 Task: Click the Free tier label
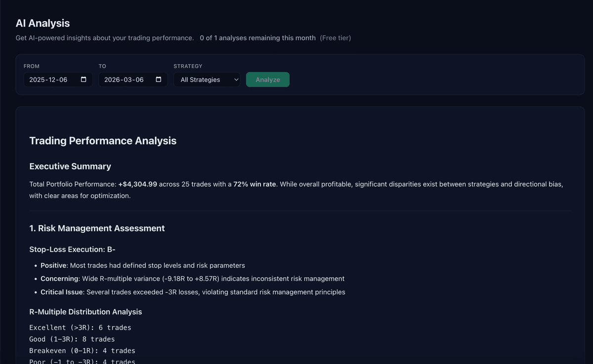pos(335,38)
